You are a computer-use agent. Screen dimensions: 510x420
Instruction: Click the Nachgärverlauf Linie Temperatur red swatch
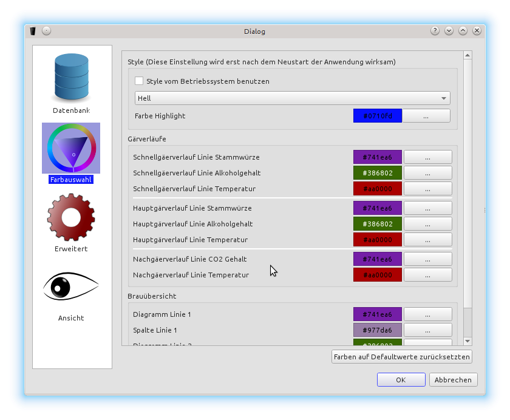point(377,275)
